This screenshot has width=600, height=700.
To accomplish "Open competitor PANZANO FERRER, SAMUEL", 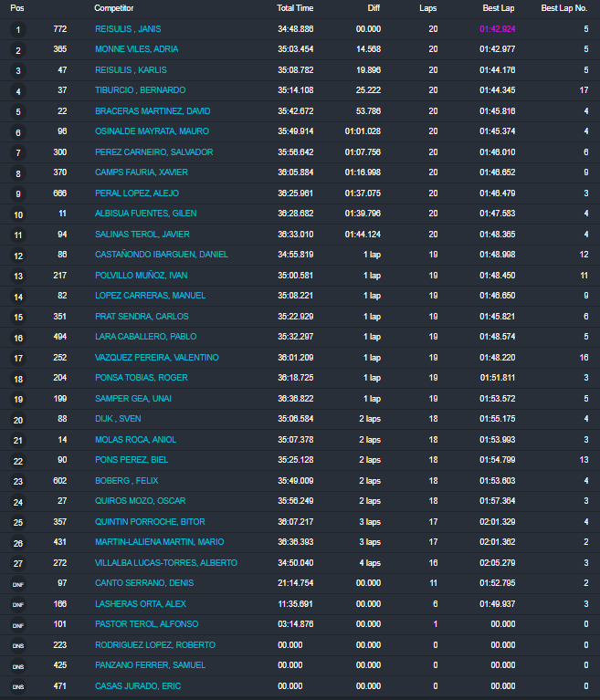I will (147, 665).
